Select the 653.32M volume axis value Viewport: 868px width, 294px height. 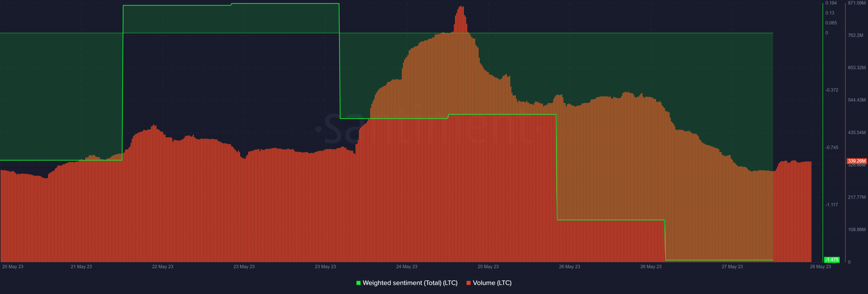(857, 67)
